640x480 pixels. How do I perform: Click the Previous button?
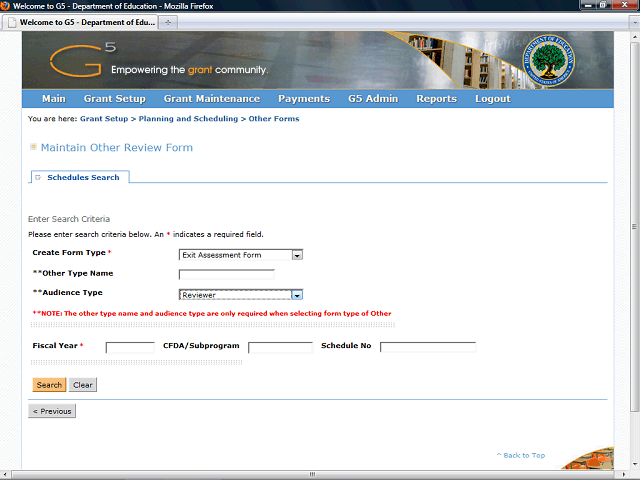click(52, 411)
